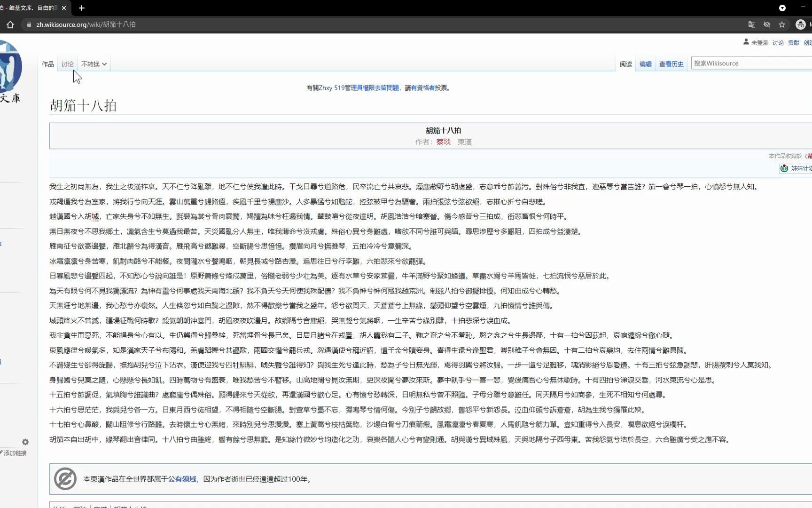Click the line starting 日暮風悲兮邊聲四起
Screen dimensions: 812x508
[x=331, y=276]
